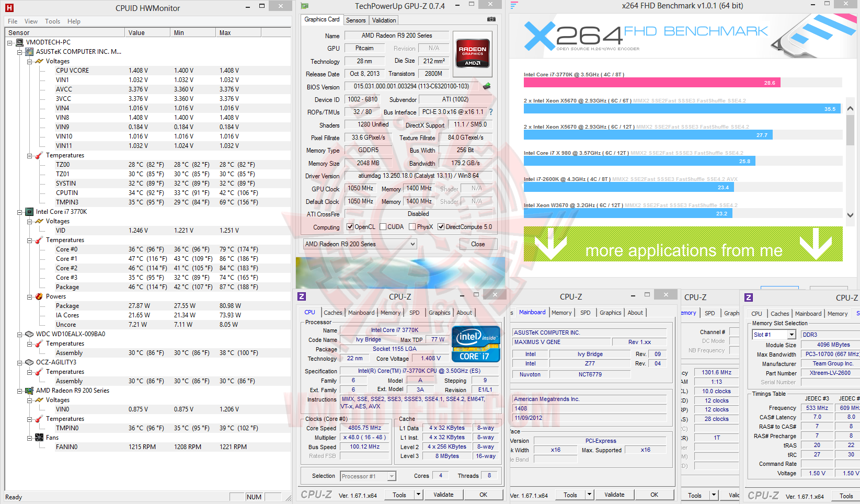Click the Tools button in the CPU-Z Mainboard window

[570, 495]
